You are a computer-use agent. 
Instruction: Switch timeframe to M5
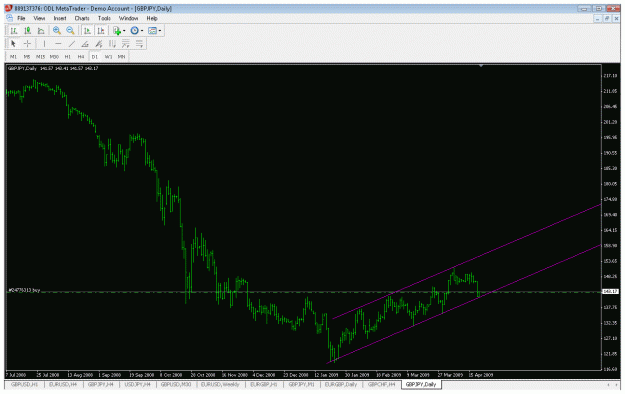tap(27, 57)
